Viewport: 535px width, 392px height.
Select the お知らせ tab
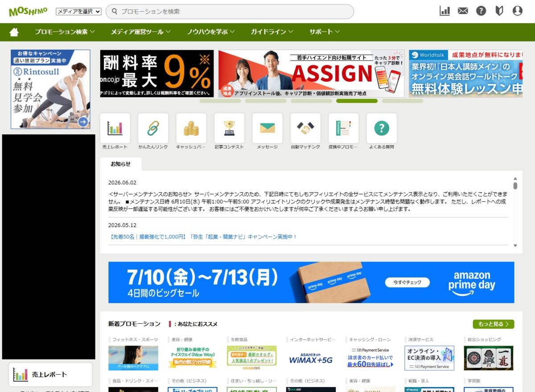[121, 164]
